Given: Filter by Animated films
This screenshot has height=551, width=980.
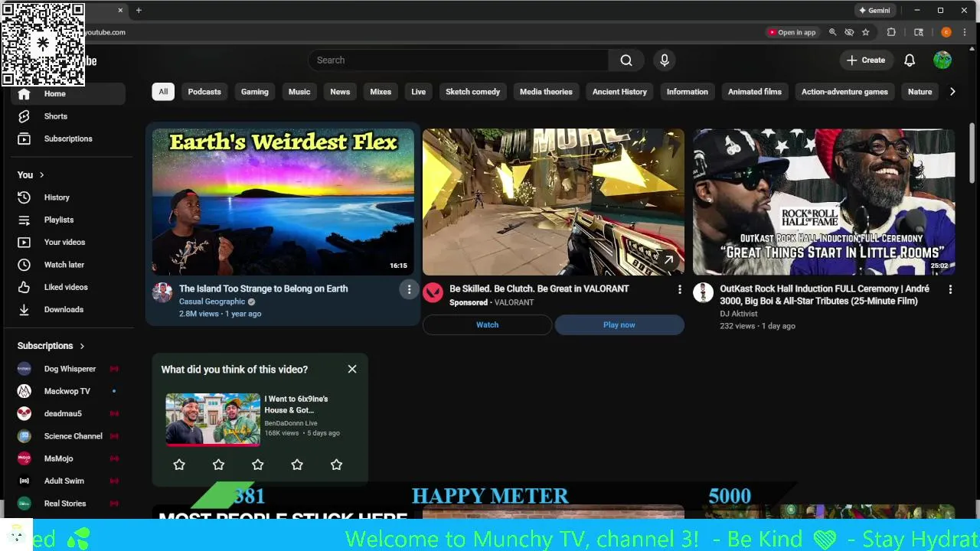Looking at the screenshot, I should pos(755,92).
